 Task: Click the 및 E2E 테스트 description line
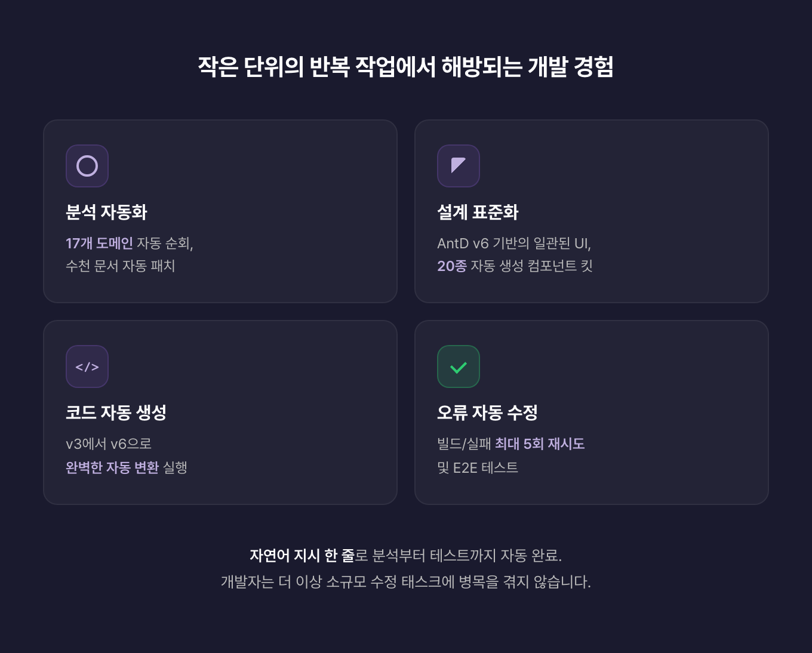tap(478, 467)
